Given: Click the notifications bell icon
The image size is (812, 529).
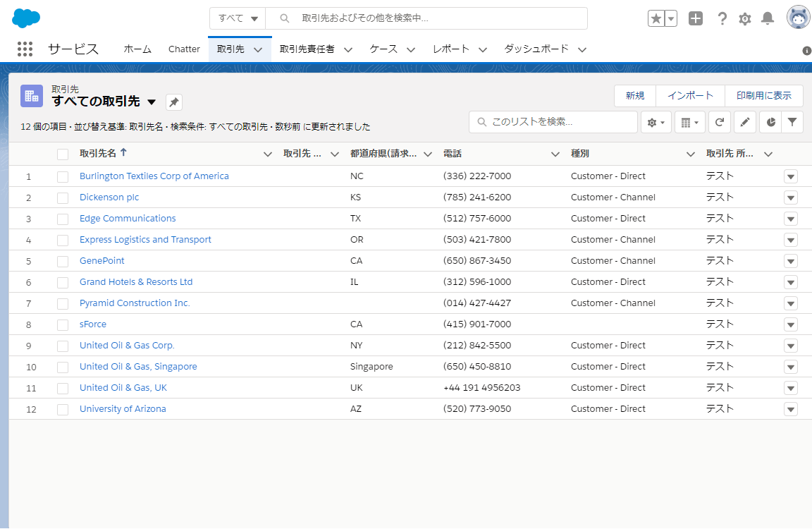Looking at the screenshot, I should (768, 19).
